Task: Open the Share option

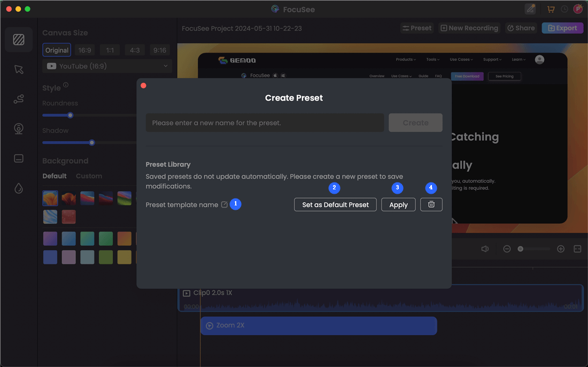Action: [521, 28]
